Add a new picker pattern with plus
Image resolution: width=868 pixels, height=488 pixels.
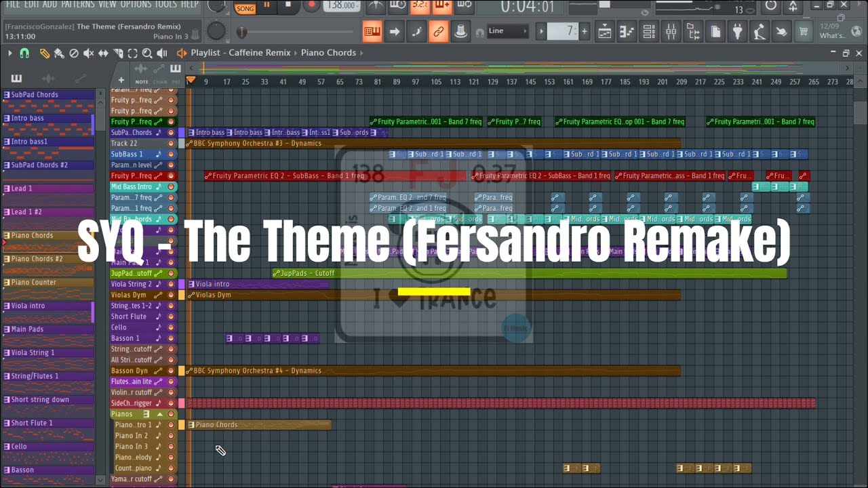[x=121, y=81]
